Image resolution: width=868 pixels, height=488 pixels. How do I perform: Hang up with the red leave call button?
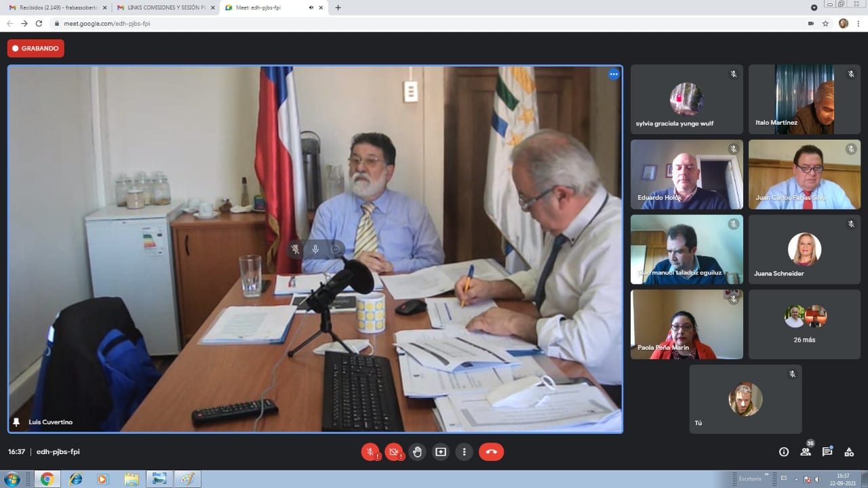click(491, 452)
